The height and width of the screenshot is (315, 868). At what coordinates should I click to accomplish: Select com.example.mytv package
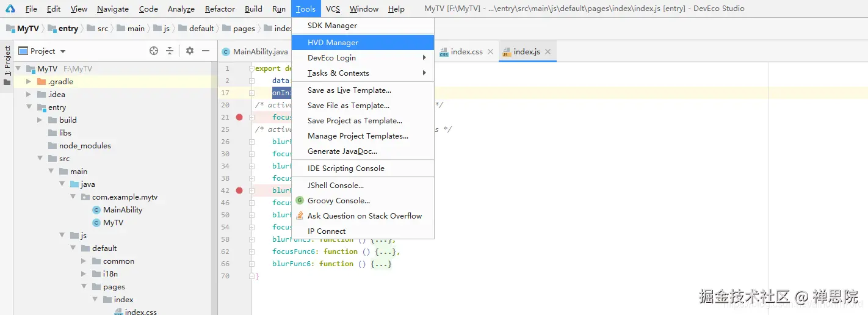(119, 197)
